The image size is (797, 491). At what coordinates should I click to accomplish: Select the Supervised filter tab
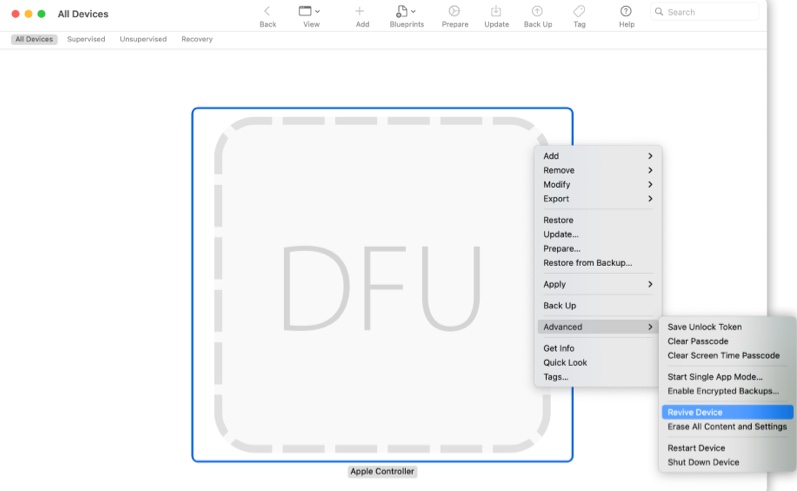tap(86, 39)
